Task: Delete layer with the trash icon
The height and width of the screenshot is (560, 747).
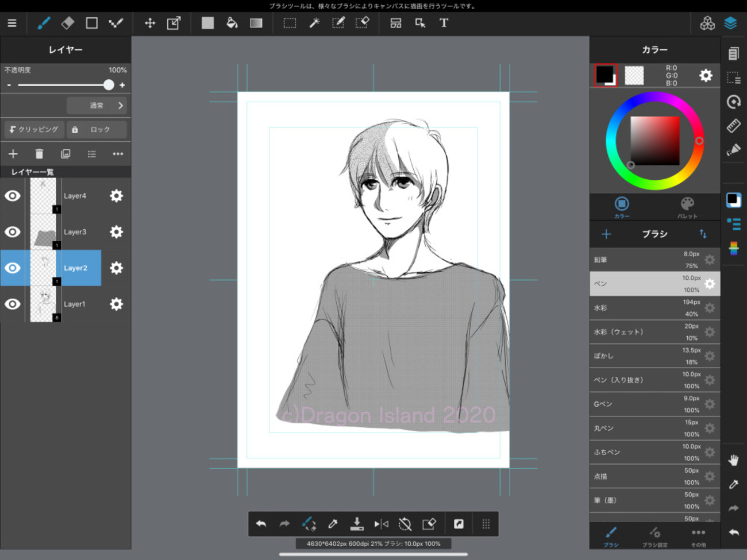Action: pyautogui.click(x=39, y=154)
